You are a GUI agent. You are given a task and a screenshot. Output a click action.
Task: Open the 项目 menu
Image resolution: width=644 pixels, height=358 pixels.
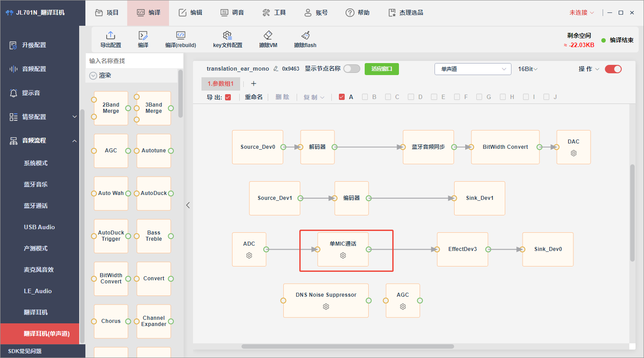(107, 12)
